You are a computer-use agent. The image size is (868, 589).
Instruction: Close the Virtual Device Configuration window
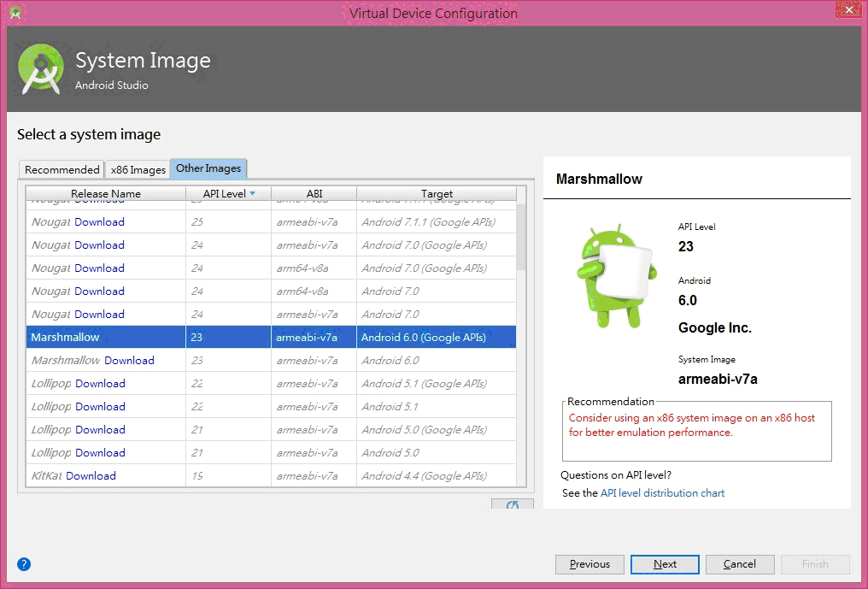pos(848,10)
